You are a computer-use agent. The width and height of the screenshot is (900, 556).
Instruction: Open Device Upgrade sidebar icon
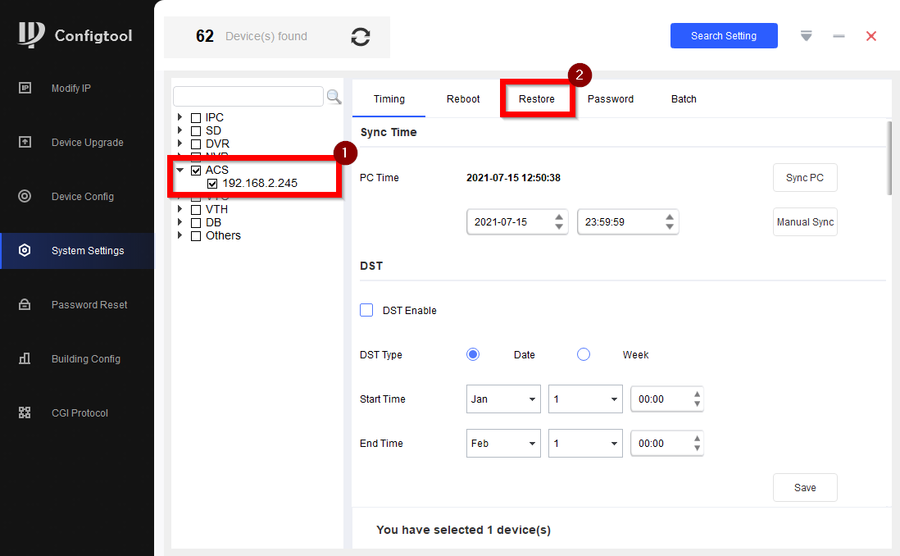tap(25, 142)
